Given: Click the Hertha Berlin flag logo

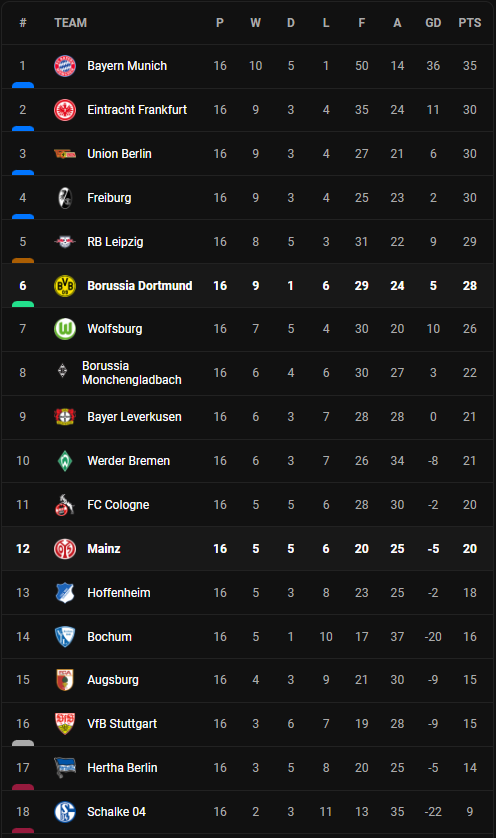Looking at the screenshot, I should 65,767.
